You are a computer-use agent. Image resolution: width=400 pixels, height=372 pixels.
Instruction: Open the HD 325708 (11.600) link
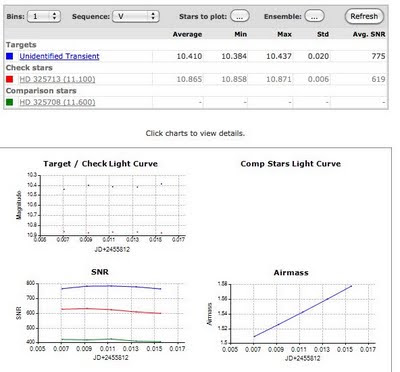coord(57,102)
